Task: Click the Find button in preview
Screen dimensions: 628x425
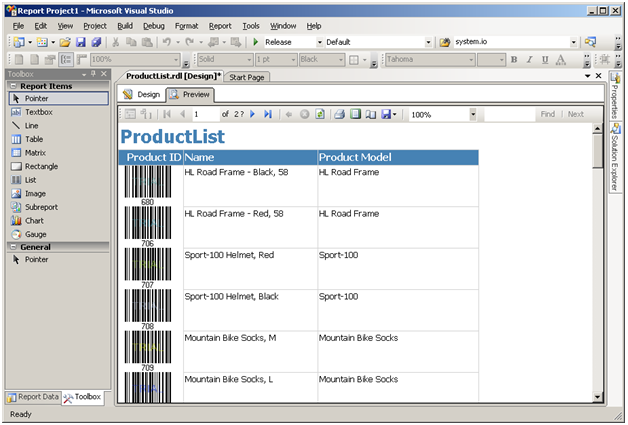Action: [547, 114]
